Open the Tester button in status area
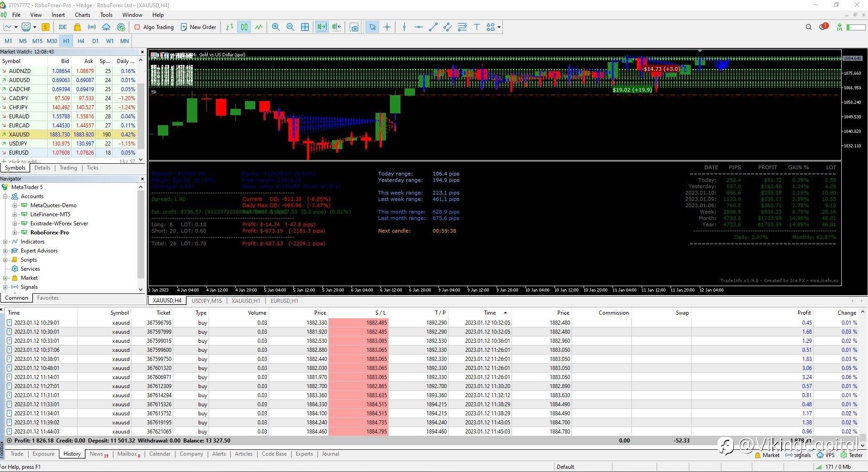This screenshot has height=472, width=868. coord(852,455)
